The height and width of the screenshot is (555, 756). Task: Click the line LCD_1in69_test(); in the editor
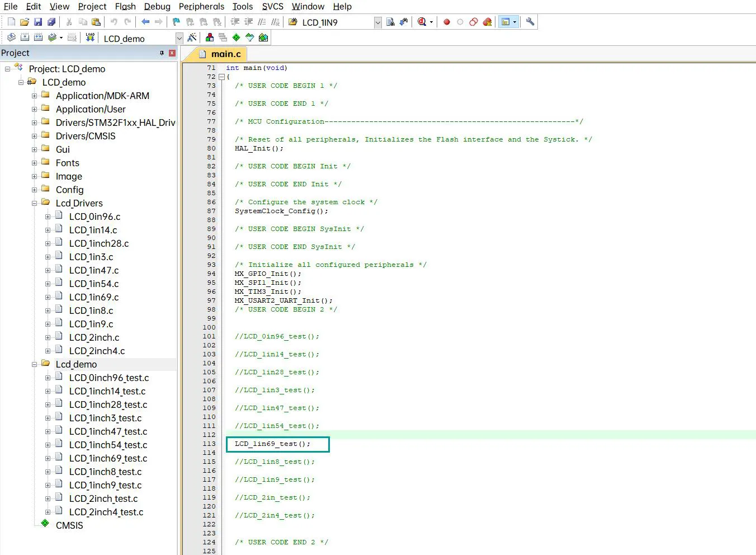272,444
